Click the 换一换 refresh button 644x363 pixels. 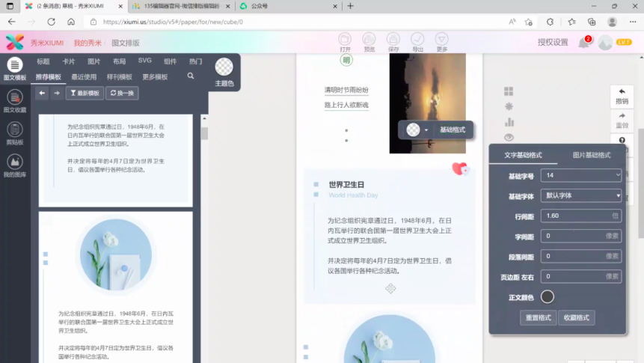tap(122, 94)
